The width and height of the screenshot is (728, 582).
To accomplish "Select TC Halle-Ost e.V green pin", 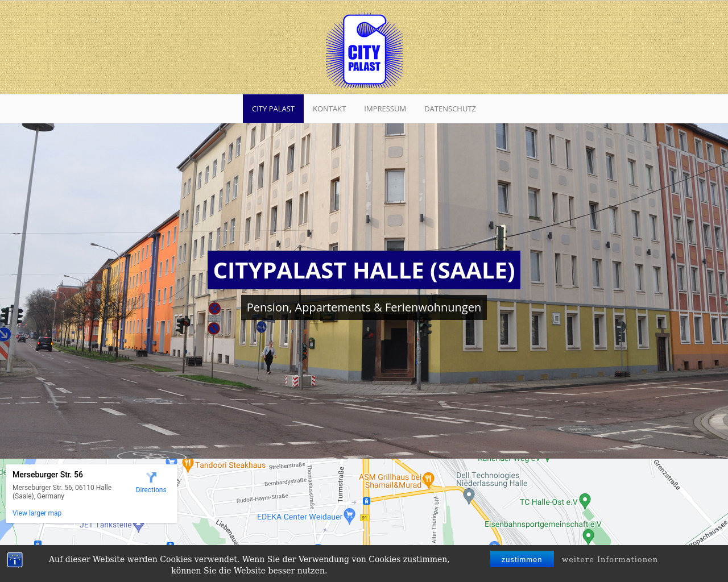I will pos(585,501).
